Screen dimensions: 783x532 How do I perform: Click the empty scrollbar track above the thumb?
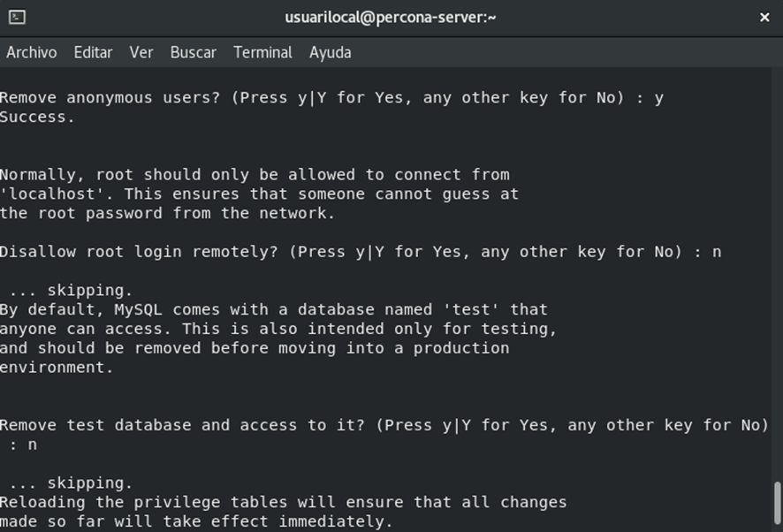point(777,275)
